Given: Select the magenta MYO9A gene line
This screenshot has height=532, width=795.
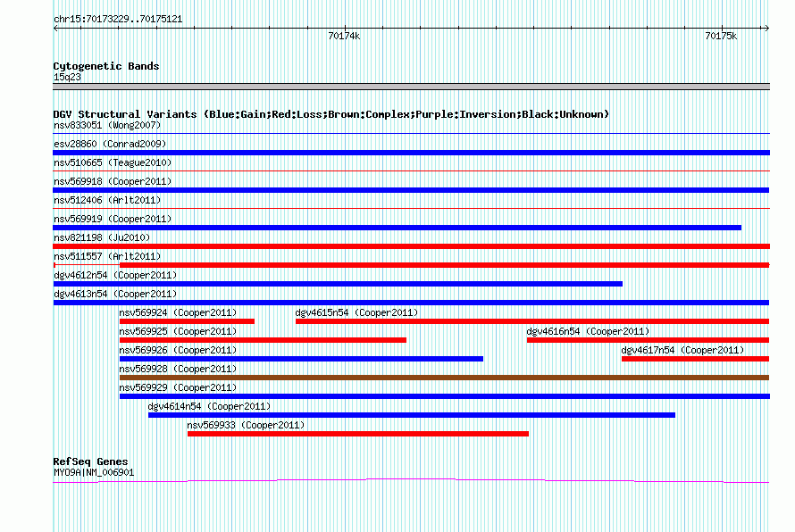Looking at the screenshot, I should click(411, 480).
